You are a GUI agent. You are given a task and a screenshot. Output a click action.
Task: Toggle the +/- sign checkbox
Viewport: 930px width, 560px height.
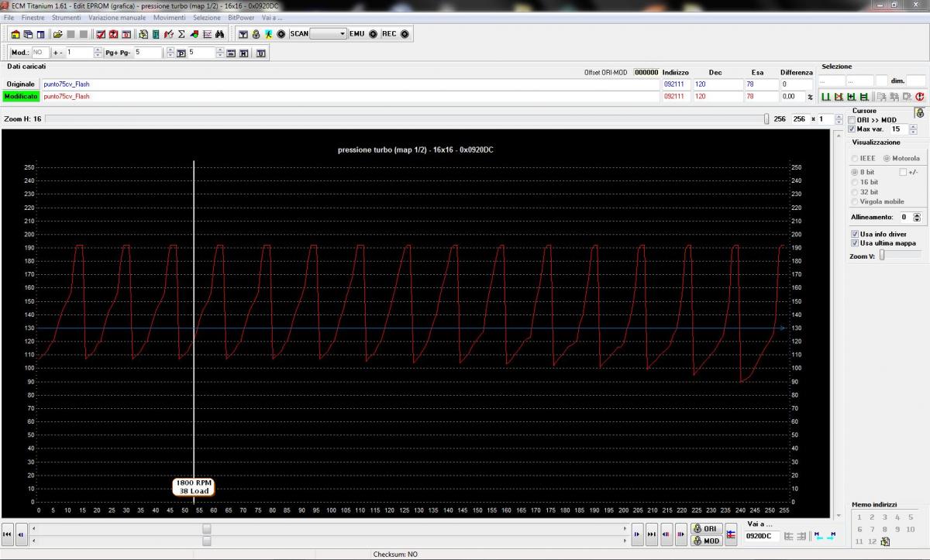[x=903, y=172]
